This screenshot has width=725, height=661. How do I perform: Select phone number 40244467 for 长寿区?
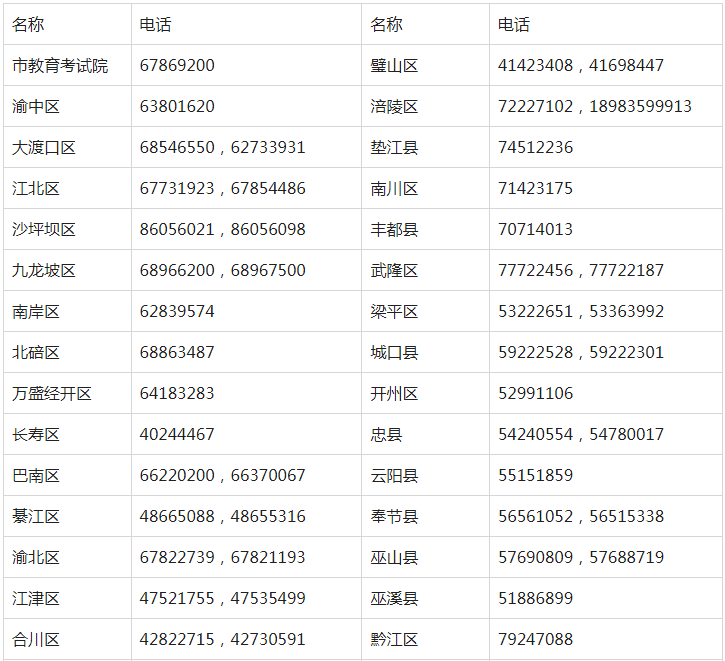tap(177, 435)
